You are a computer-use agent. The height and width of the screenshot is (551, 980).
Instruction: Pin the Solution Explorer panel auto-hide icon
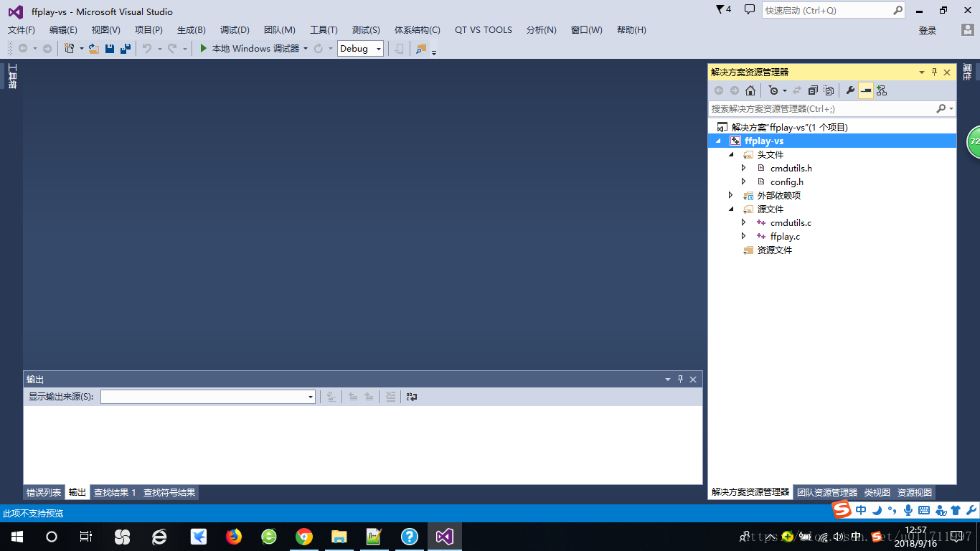coord(934,72)
